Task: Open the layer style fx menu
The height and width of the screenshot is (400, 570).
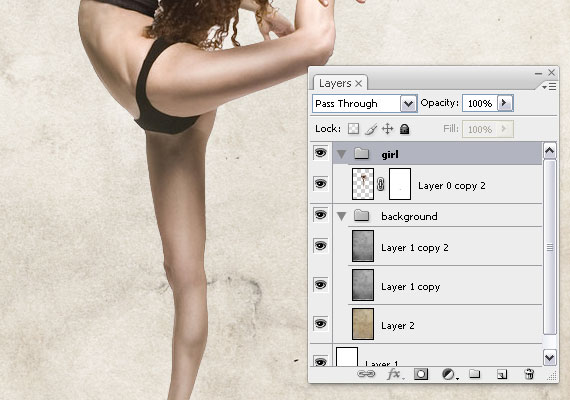Action: point(395,374)
